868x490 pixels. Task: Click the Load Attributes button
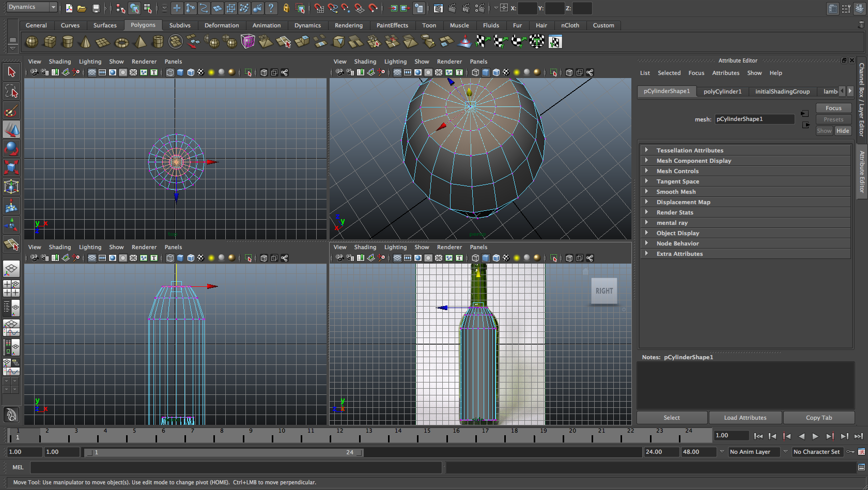pos(745,418)
